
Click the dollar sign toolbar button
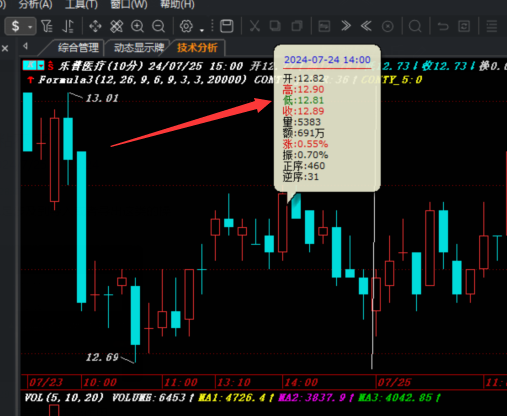click(15, 26)
